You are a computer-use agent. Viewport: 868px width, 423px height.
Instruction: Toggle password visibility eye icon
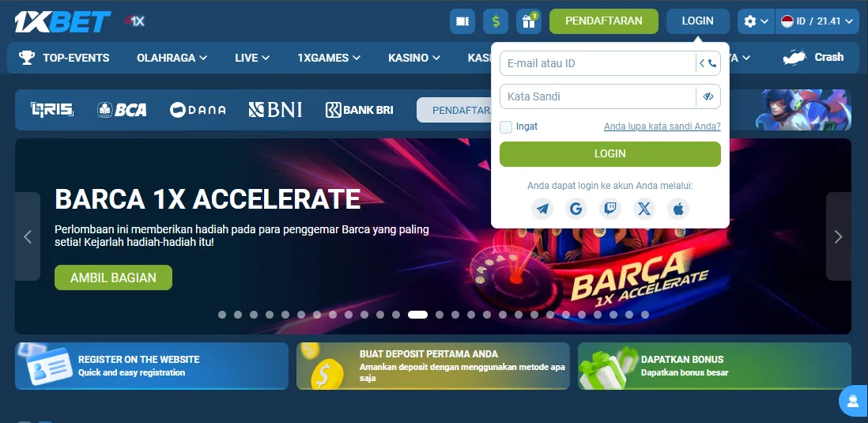(x=708, y=96)
